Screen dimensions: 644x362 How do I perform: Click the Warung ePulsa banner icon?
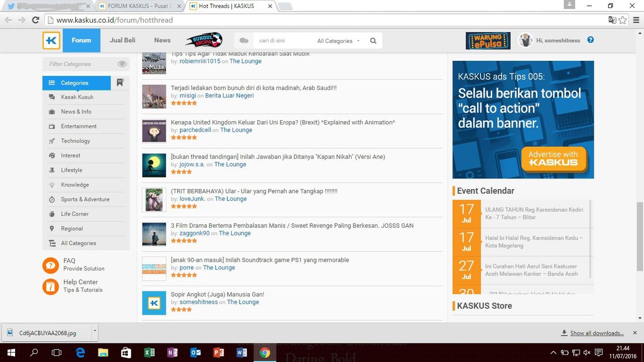pyautogui.click(x=488, y=41)
